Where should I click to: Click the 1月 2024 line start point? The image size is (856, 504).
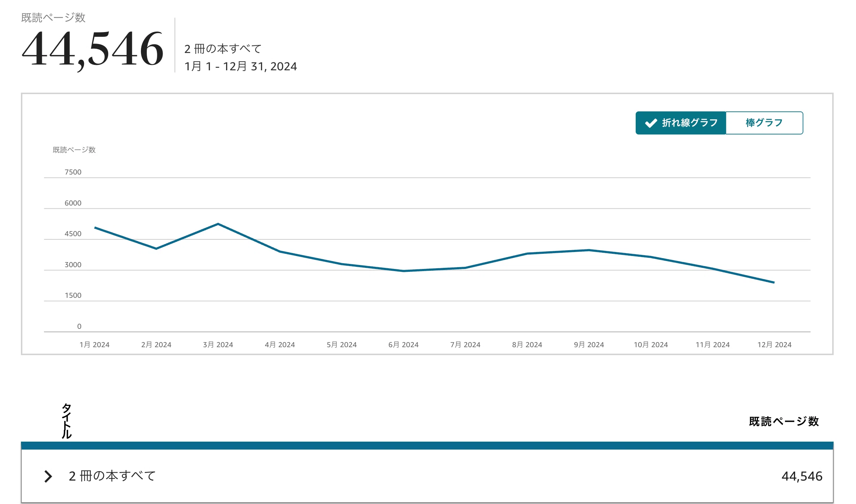[x=95, y=227]
